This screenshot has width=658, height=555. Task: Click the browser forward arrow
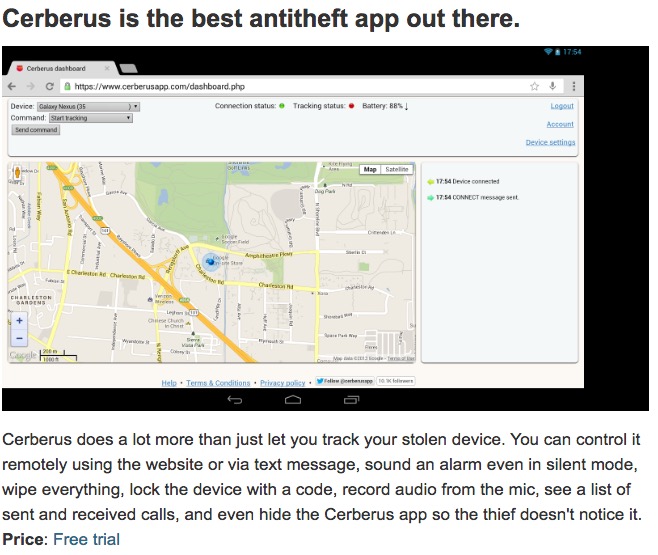tap(31, 86)
